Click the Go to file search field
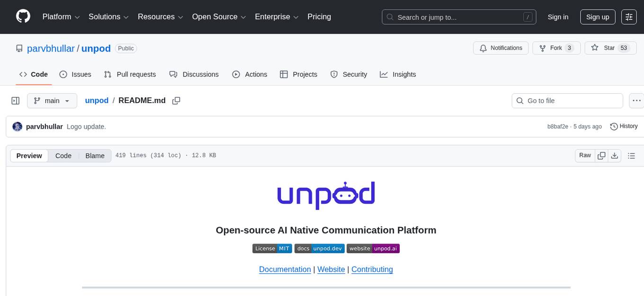The width and height of the screenshot is (644, 296). [567, 100]
